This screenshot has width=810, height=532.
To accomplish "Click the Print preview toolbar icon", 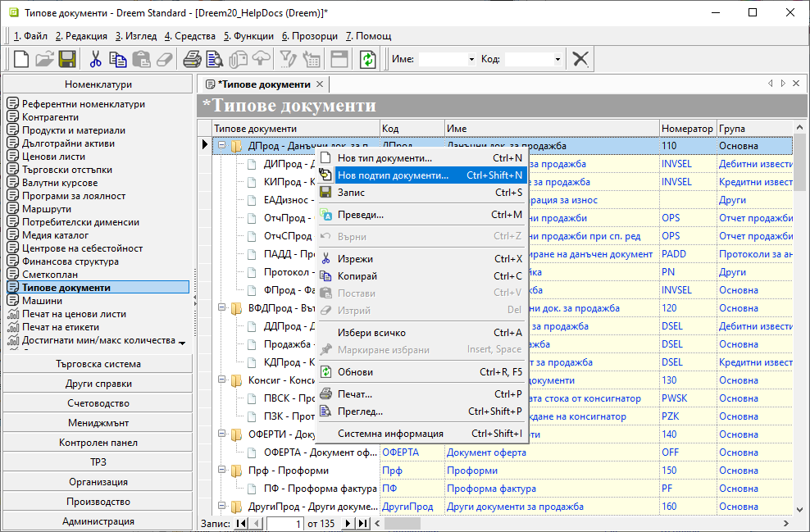I will click(x=215, y=59).
